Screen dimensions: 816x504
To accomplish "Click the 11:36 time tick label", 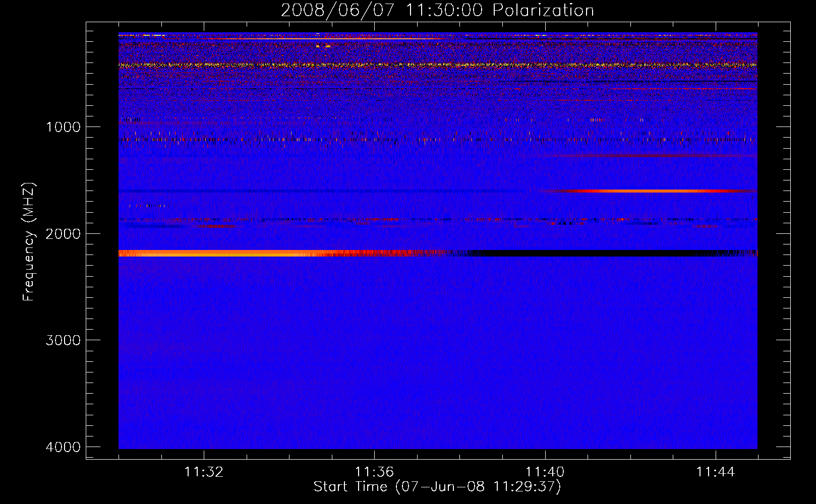I will (374, 472).
